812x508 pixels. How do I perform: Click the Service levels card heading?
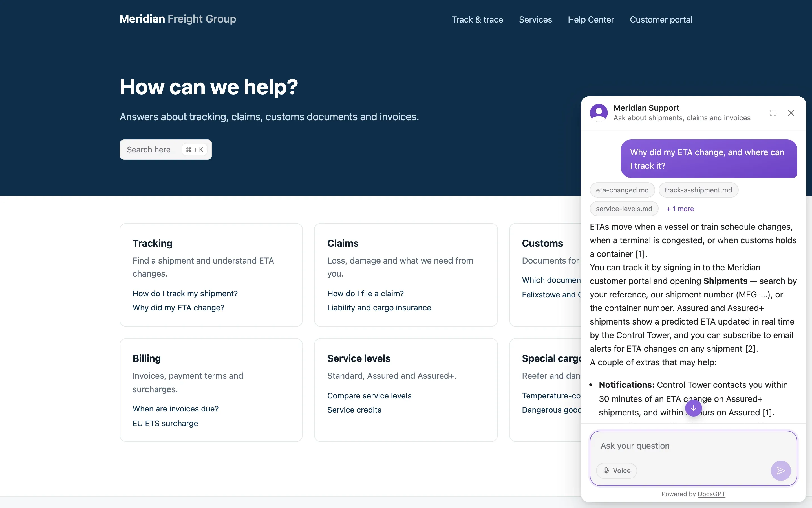pos(359,358)
